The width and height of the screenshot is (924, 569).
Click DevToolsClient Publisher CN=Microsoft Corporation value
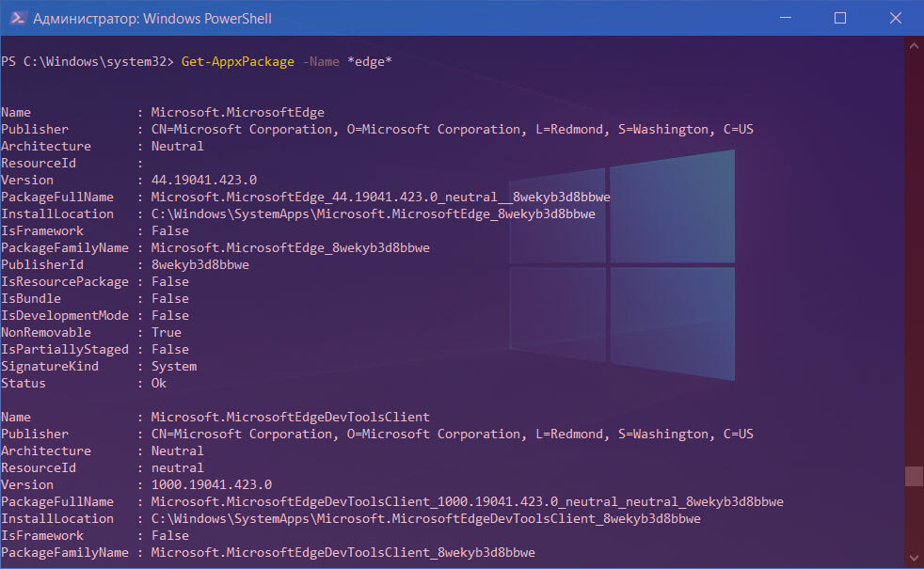point(452,435)
